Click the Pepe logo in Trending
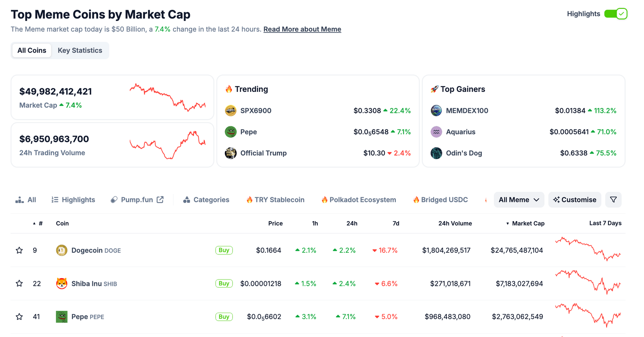The width and height of the screenshot is (644, 337). [230, 131]
